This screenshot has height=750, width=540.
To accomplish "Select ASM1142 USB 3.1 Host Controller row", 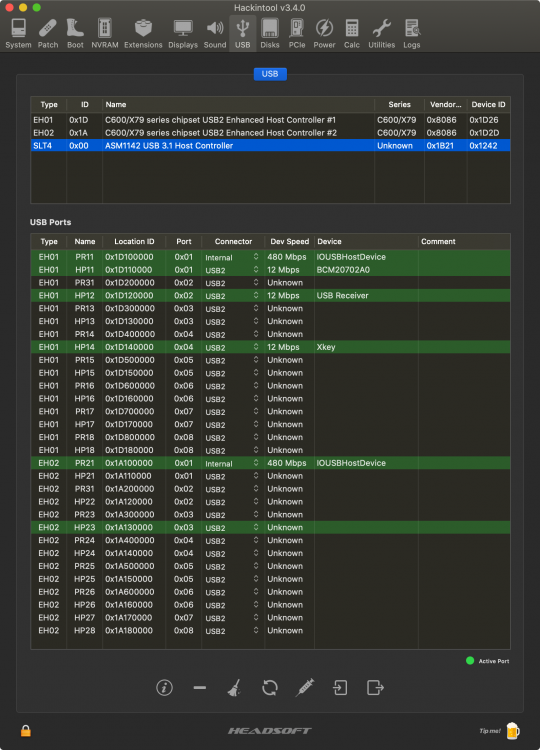I will pyautogui.click(x=270, y=145).
